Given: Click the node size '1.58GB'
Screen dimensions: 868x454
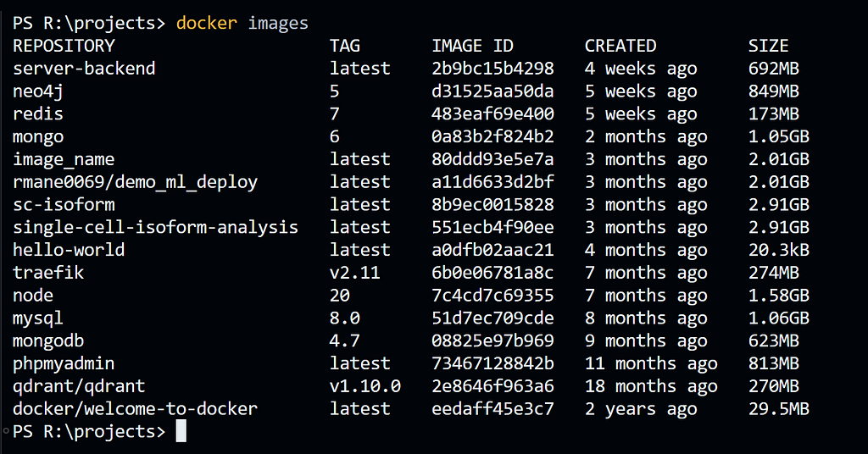Looking at the screenshot, I should pyautogui.click(x=779, y=296).
